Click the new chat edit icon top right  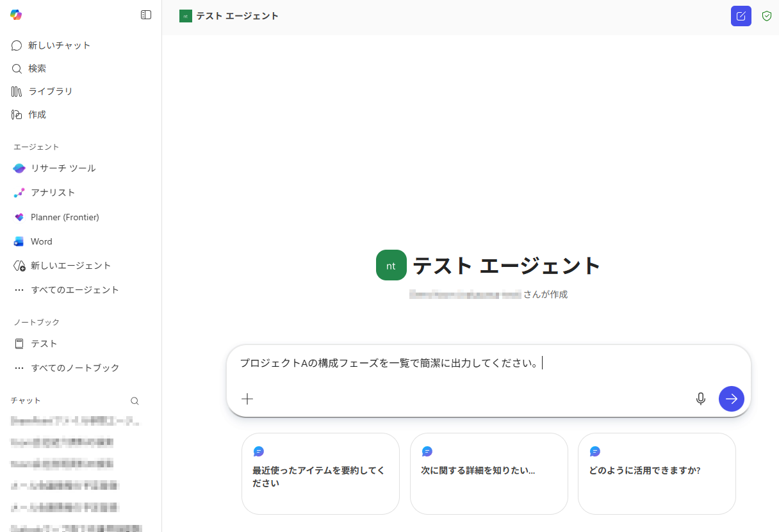(x=741, y=16)
